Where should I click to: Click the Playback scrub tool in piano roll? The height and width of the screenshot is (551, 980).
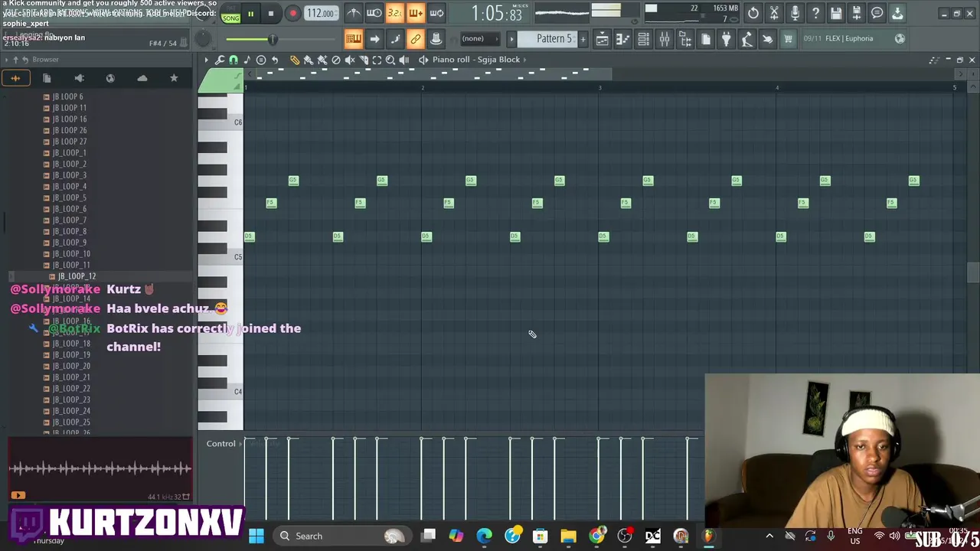tap(404, 60)
